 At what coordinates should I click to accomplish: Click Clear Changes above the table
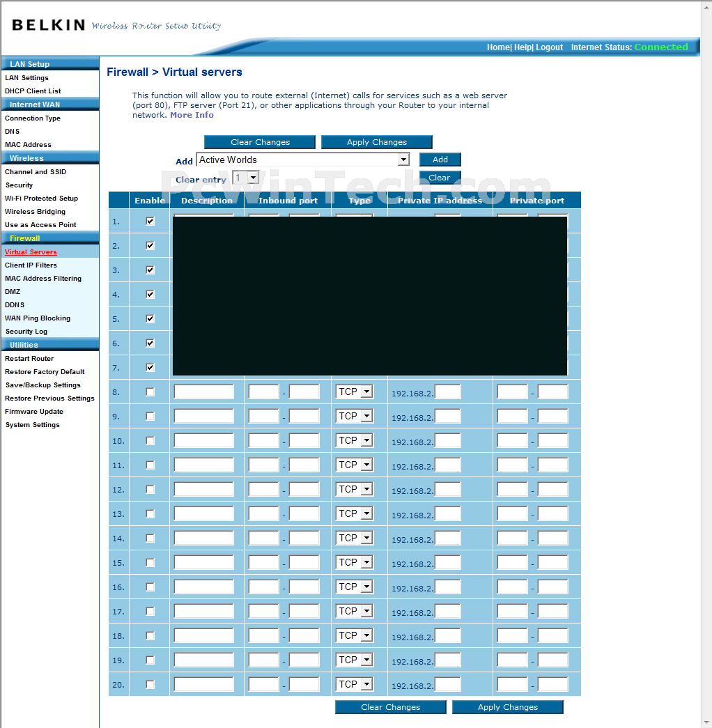pyautogui.click(x=260, y=142)
